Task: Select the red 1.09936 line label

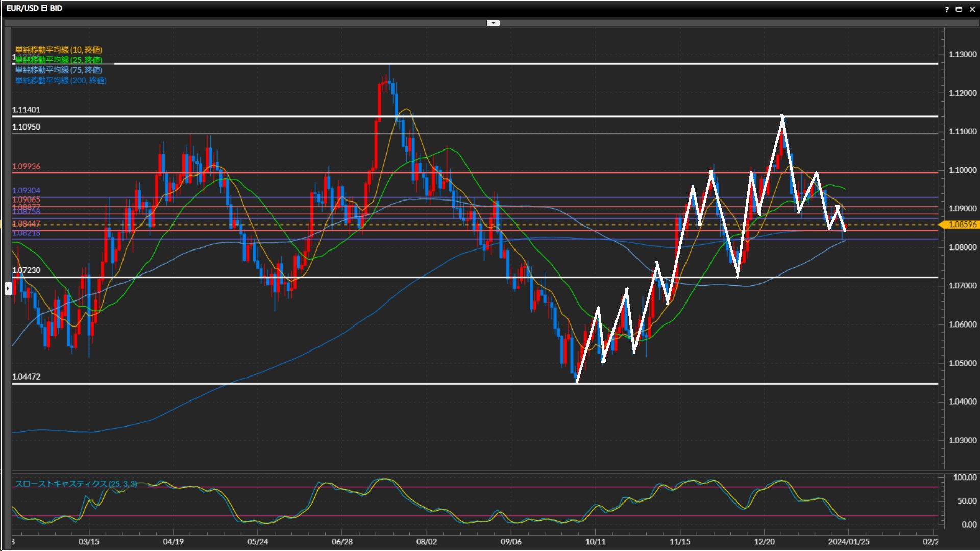Action: pyautogui.click(x=26, y=166)
